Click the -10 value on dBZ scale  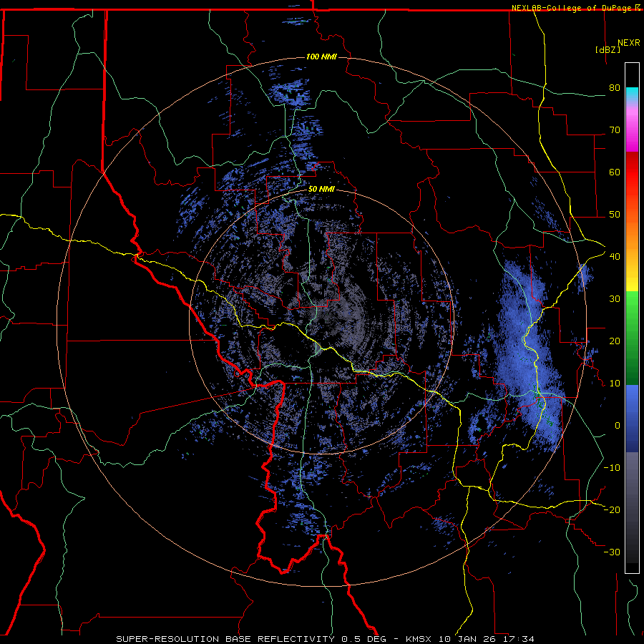pyautogui.click(x=612, y=467)
